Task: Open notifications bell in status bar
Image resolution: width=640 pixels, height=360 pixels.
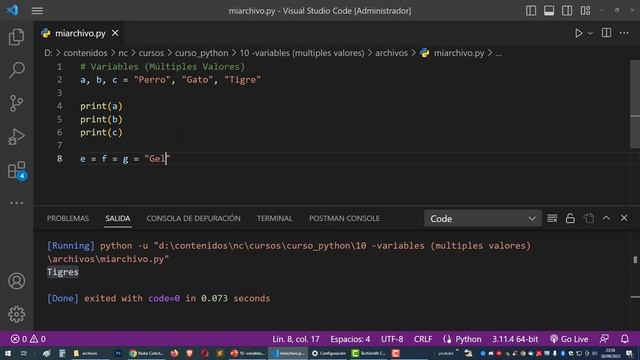Action: click(625, 339)
